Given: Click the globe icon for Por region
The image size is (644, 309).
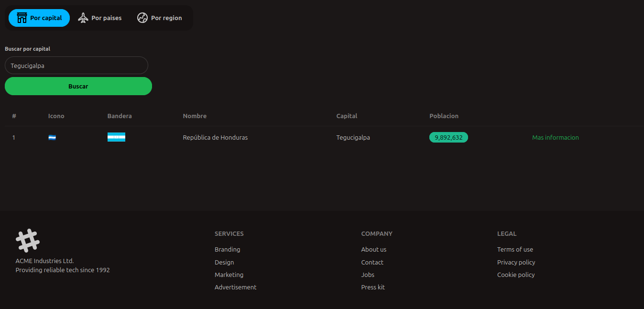Looking at the screenshot, I should pyautogui.click(x=142, y=18).
